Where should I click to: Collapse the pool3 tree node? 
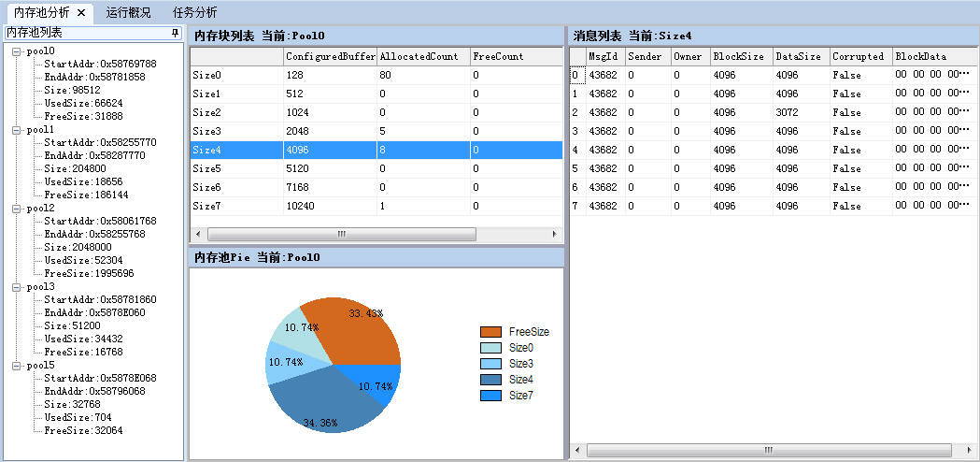pyautogui.click(x=18, y=287)
